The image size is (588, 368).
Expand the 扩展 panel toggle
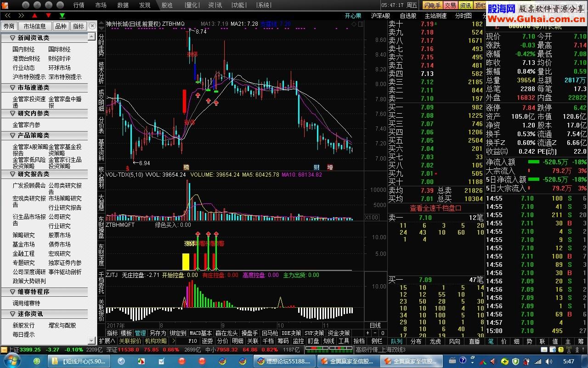107,341
